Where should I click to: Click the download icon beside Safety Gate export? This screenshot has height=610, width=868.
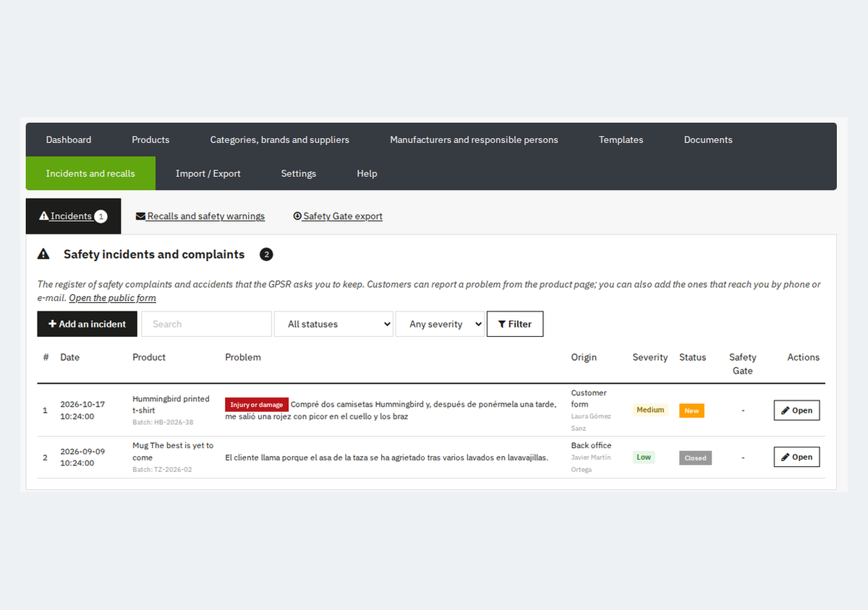tap(297, 216)
